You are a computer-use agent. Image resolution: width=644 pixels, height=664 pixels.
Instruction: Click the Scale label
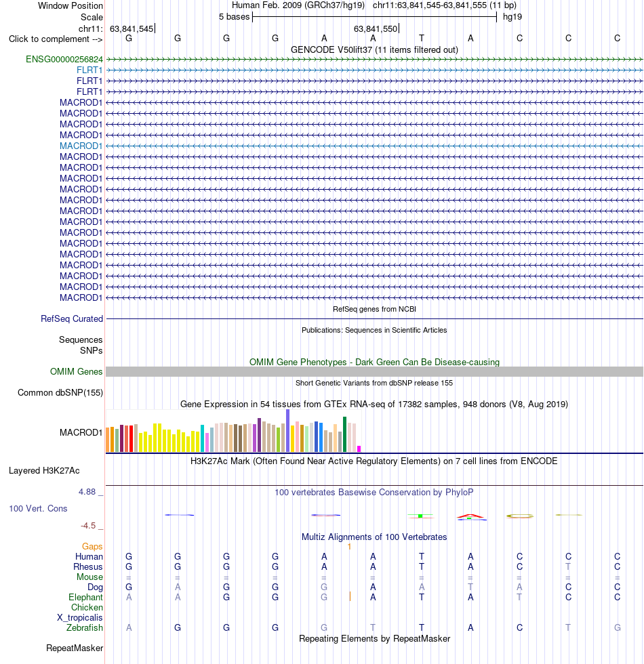[92, 18]
